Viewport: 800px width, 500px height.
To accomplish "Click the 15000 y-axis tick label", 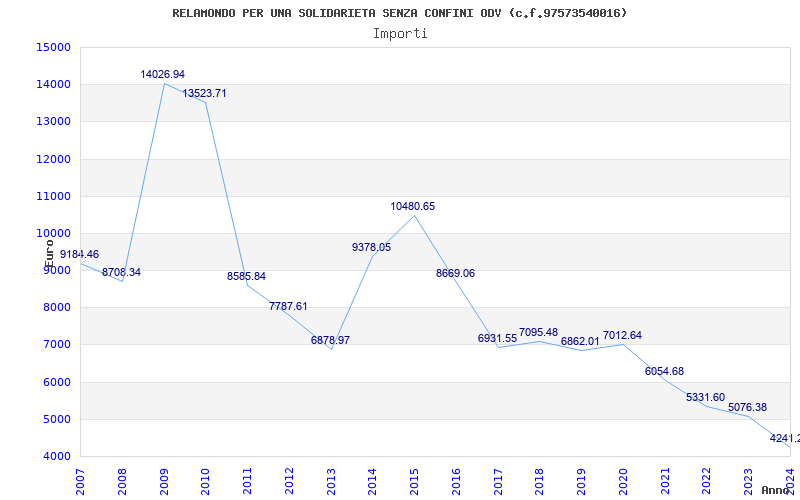I will (x=53, y=47).
